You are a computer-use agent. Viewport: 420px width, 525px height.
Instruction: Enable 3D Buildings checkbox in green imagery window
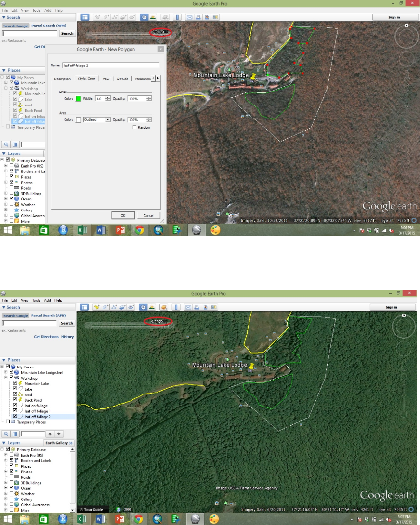12,482
